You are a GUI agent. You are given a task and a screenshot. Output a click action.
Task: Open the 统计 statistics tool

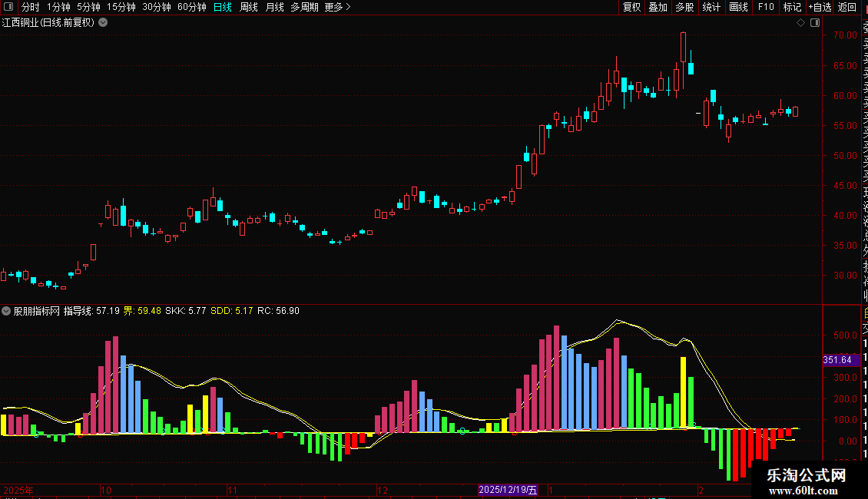[x=711, y=7]
